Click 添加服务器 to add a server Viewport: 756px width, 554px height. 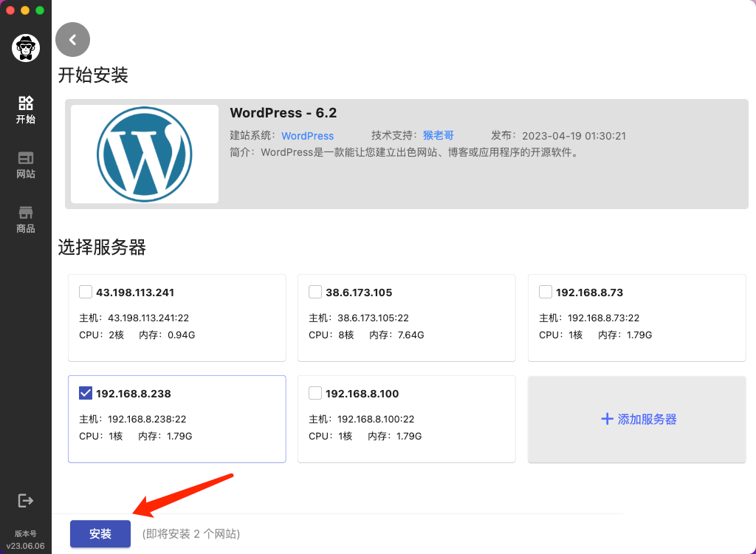(x=637, y=419)
